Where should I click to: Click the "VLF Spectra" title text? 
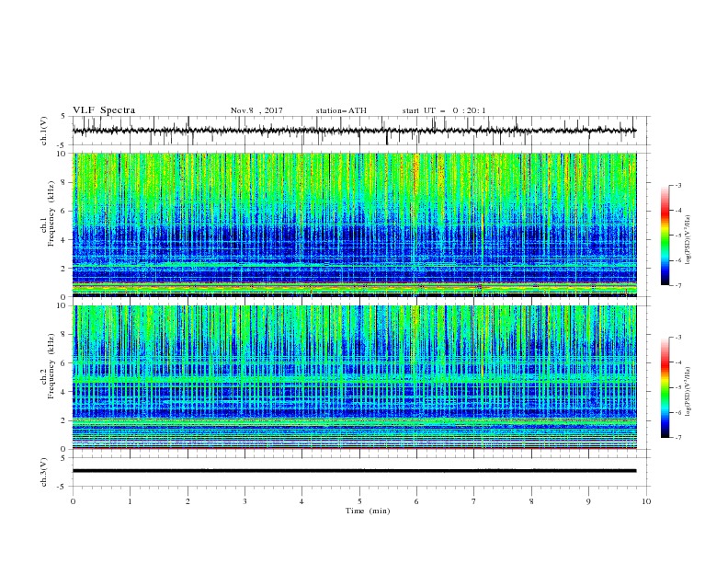click(104, 110)
